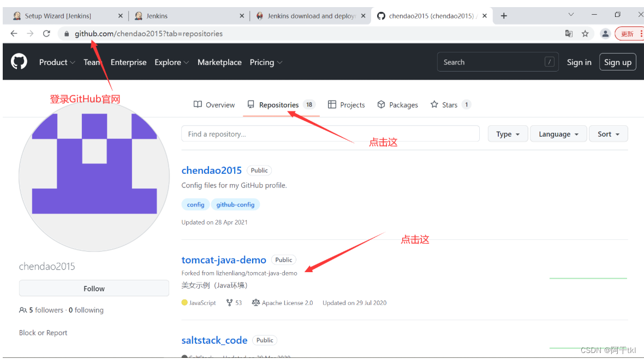Click the Overview book icon

pos(198,104)
